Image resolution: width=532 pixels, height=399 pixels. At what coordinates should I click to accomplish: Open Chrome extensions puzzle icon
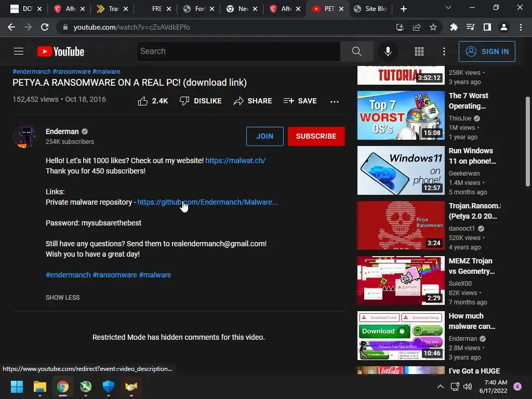point(454,27)
